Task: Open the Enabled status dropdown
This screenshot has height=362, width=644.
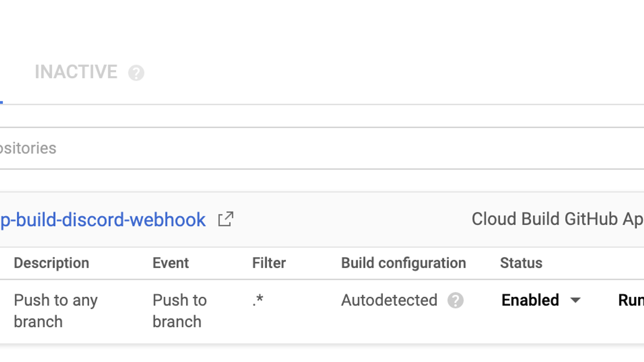Action: pos(530,300)
